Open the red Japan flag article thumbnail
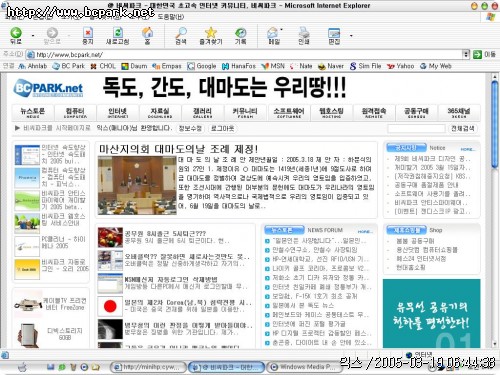Screen dimensions: 500x375 pyautogui.click(x=110, y=306)
